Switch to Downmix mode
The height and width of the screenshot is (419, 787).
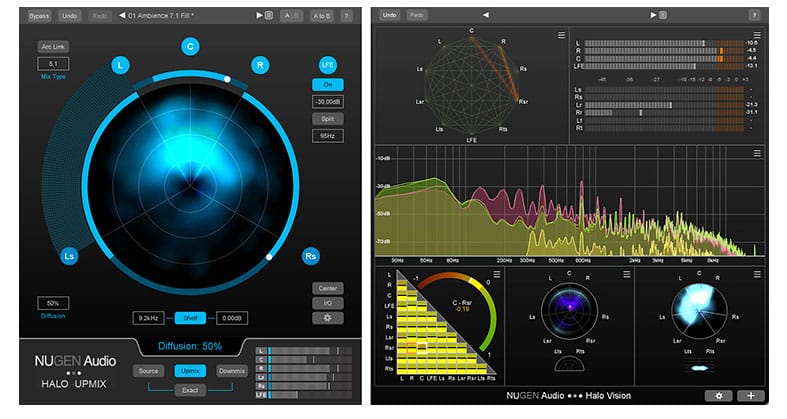coord(231,371)
